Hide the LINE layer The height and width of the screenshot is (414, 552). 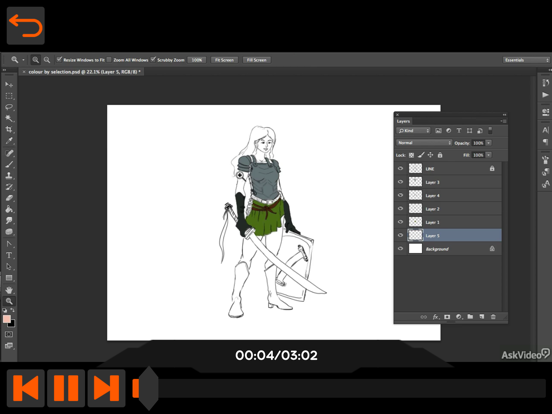[x=400, y=169]
